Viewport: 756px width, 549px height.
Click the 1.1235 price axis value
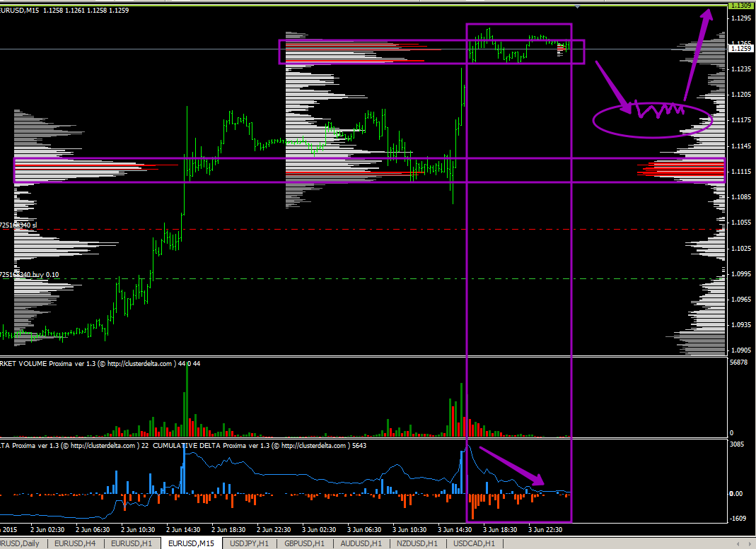741,69
